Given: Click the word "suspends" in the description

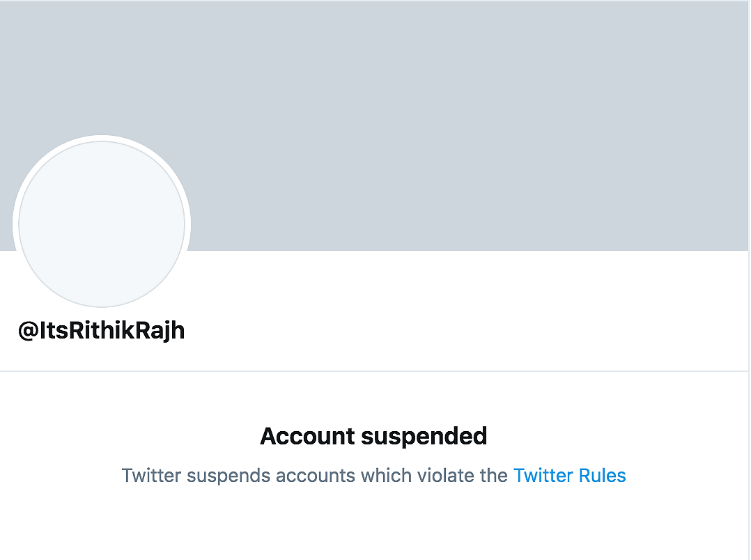Looking at the screenshot, I should (229, 476).
